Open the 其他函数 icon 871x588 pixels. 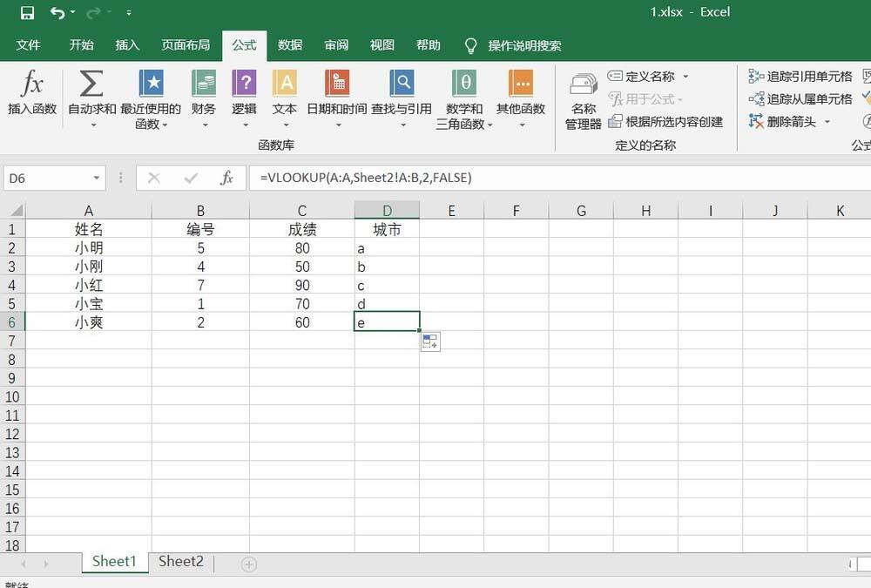point(521,84)
